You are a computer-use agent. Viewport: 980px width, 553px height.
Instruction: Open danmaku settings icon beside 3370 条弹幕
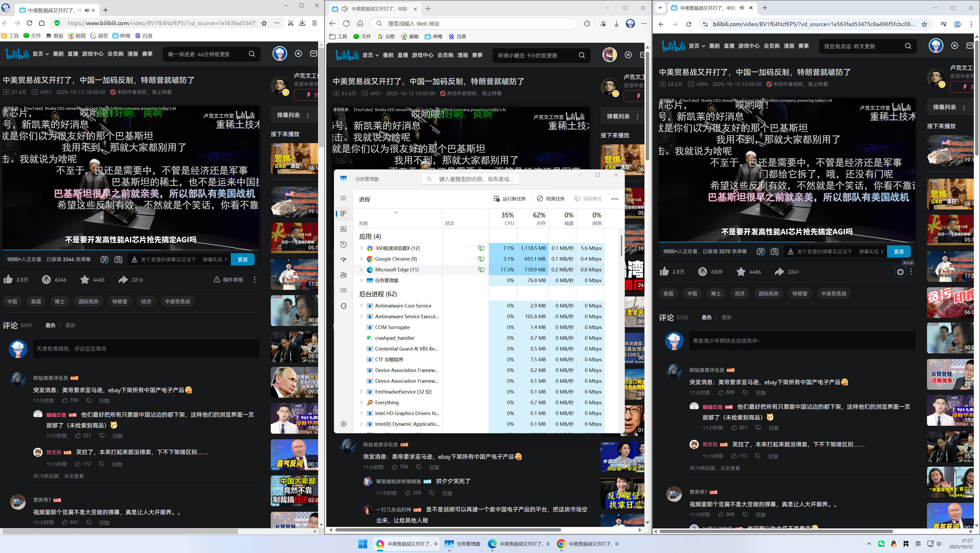coord(775,251)
